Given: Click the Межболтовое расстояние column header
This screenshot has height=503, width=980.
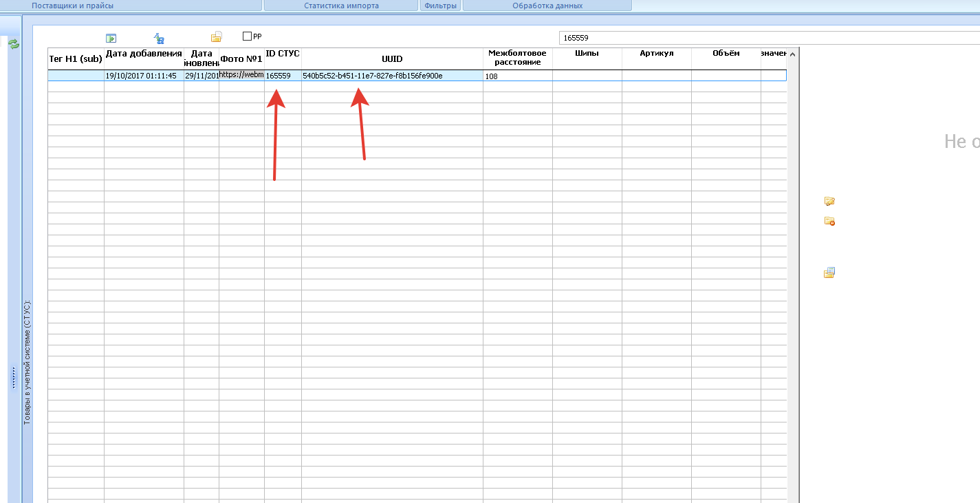Looking at the screenshot, I should pos(517,58).
